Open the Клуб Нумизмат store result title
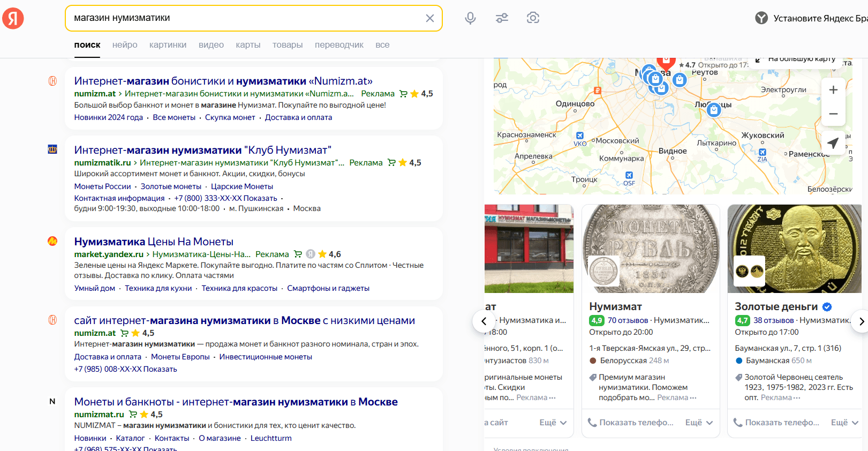The width and height of the screenshot is (868, 451). (203, 150)
